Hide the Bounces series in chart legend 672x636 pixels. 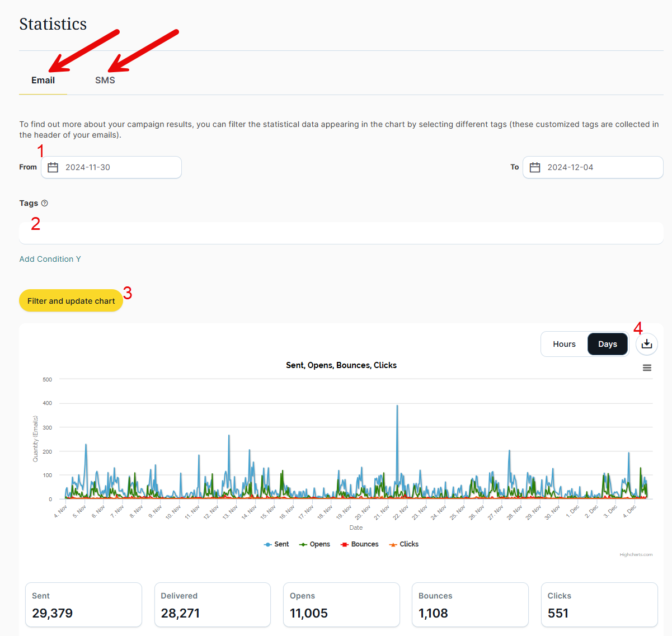tap(360, 544)
